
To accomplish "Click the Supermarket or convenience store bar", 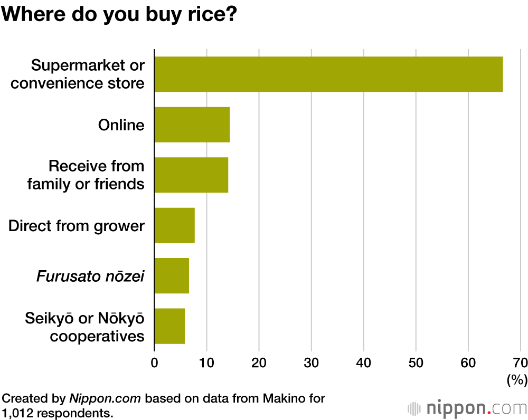I will (328, 74).
